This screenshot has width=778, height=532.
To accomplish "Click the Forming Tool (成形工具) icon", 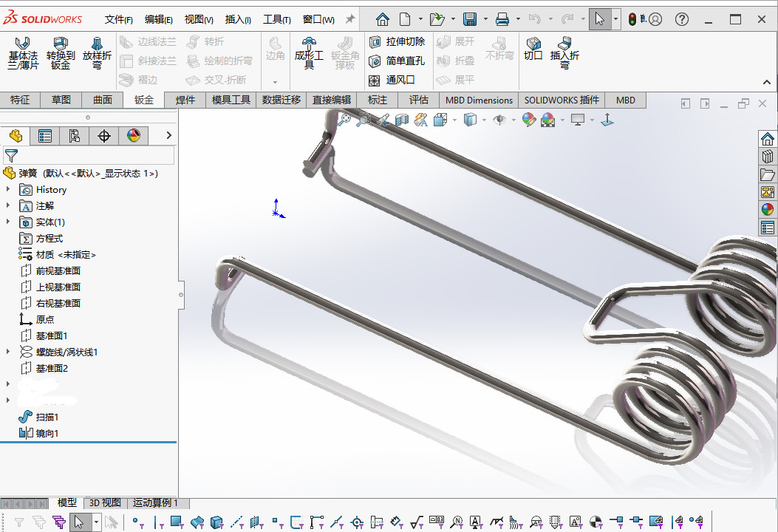I will 309,54.
